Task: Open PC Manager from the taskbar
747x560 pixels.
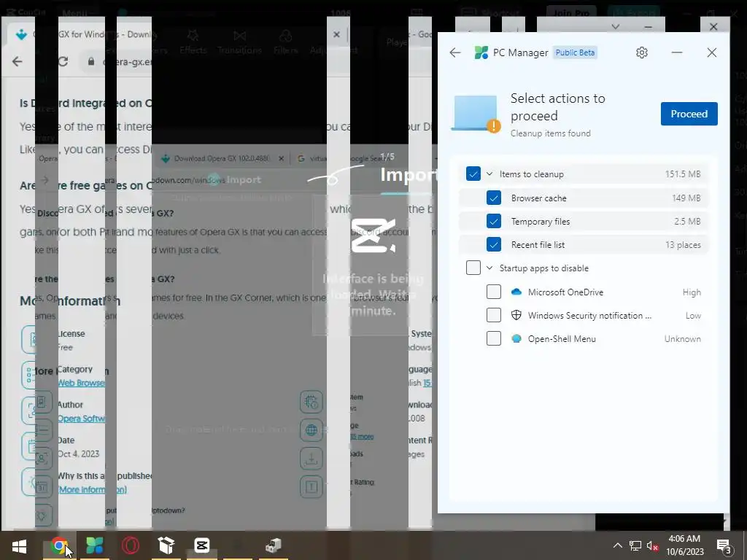Action: (x=94, y=545)
